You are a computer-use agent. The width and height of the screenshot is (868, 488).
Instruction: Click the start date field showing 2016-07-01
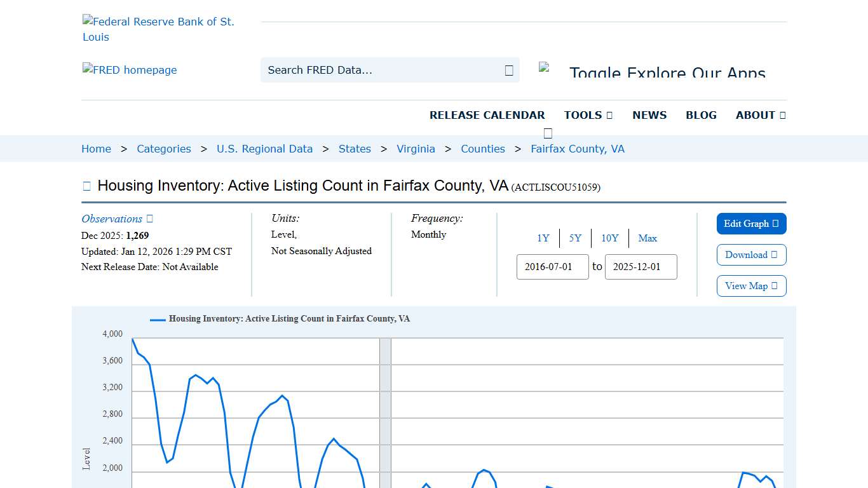(552, 267)
